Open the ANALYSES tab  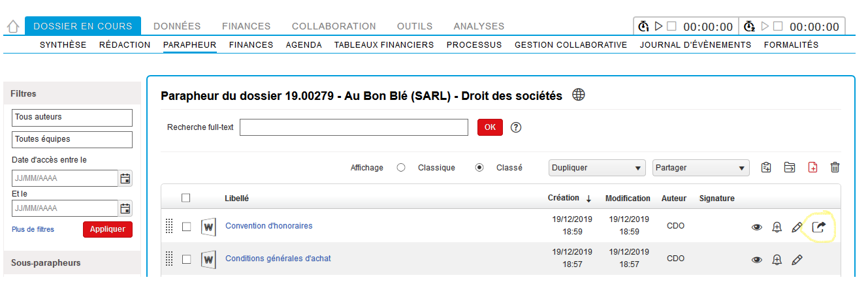tap(479, 26)
